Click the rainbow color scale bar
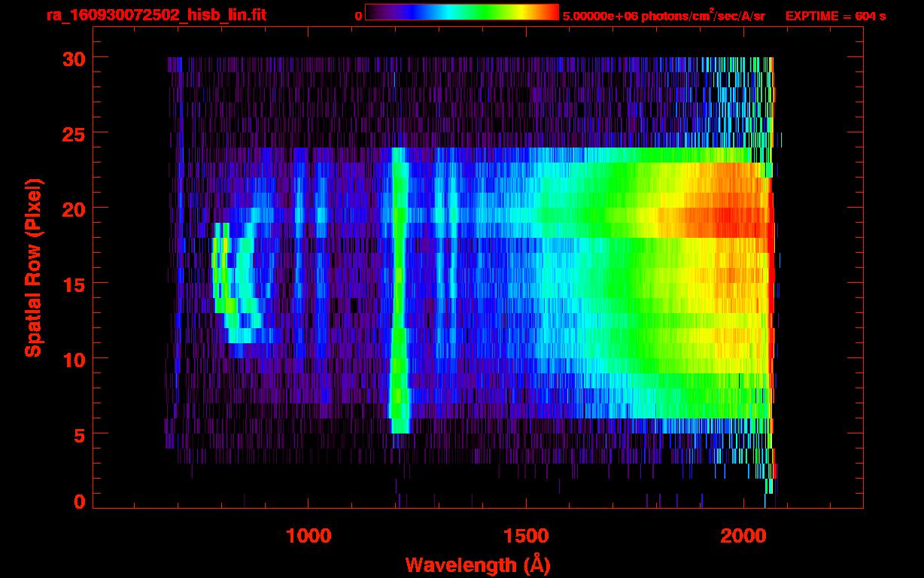924x578 pixels. point(462,12)
